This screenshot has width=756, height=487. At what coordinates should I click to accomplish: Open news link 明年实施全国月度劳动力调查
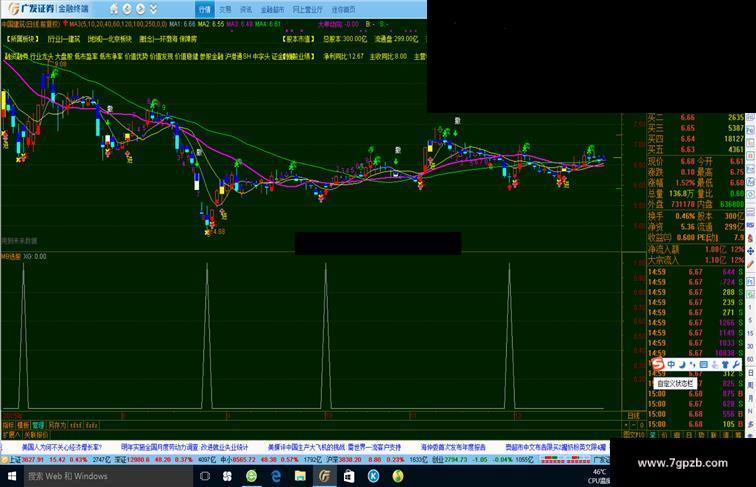point(184,447)
